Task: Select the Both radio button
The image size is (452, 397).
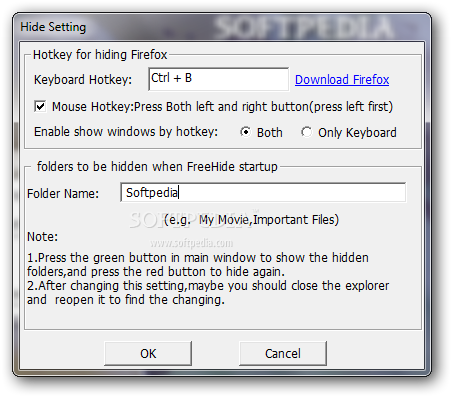Action: (x=245, y=132)
